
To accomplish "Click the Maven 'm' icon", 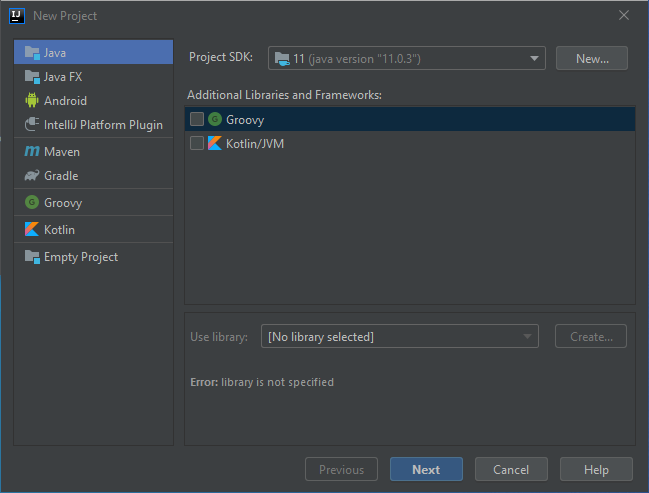I will pyautogui.click(x=32, y=151).
